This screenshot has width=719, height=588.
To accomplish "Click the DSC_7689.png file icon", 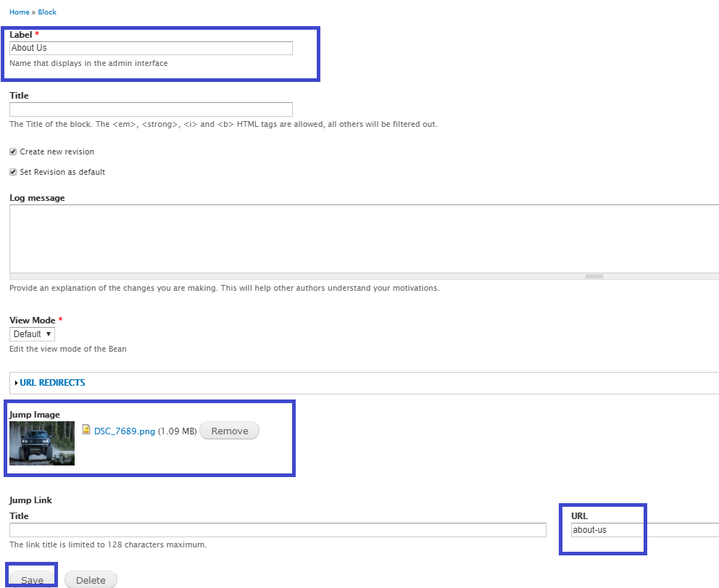I will 86,429.
